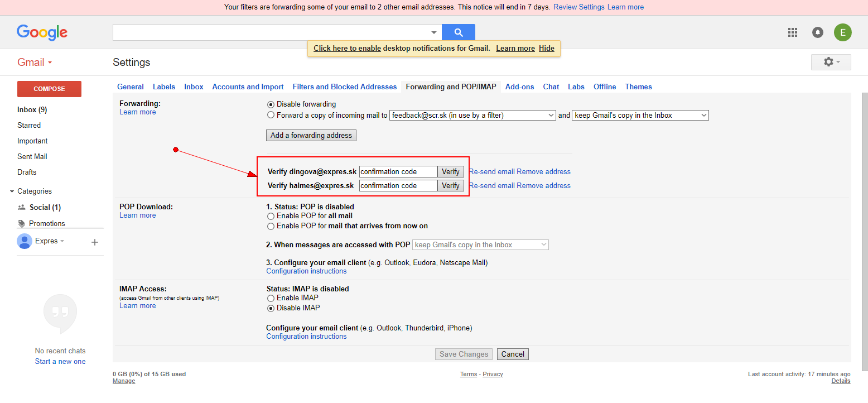Click the red Compose button
The height and width of the screenshot is (403, 868).
[x=49, y=89]
